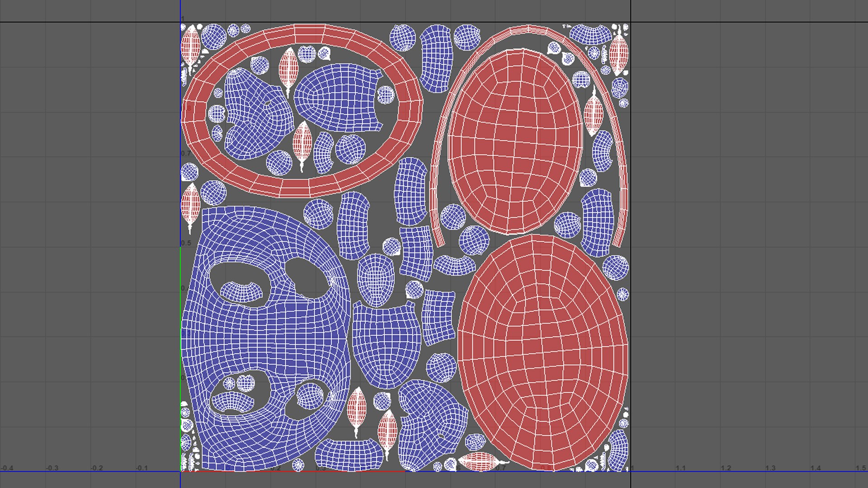Click the blue egg-shaped shell in the center
This screenshot has width=868, height=488.
375,280
